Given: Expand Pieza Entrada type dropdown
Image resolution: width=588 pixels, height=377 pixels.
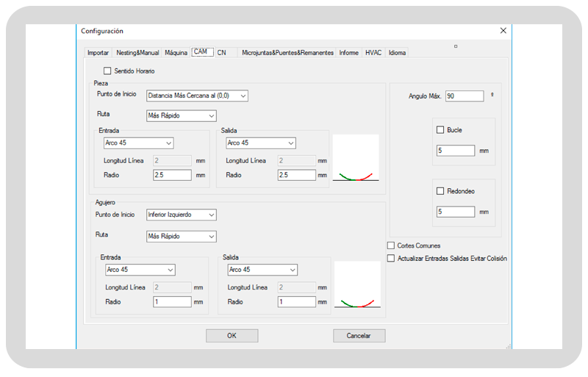Looking at the screenshot, I should (138, 143).
